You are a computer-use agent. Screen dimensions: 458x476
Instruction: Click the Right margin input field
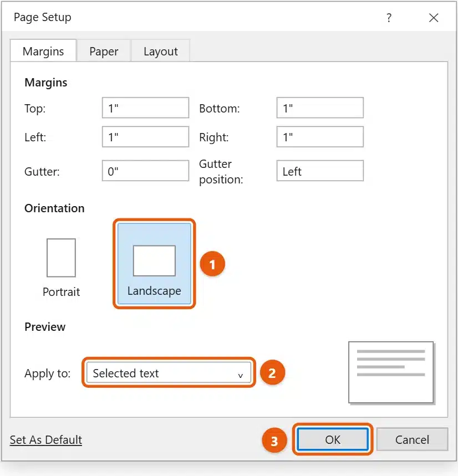(320, 137)
